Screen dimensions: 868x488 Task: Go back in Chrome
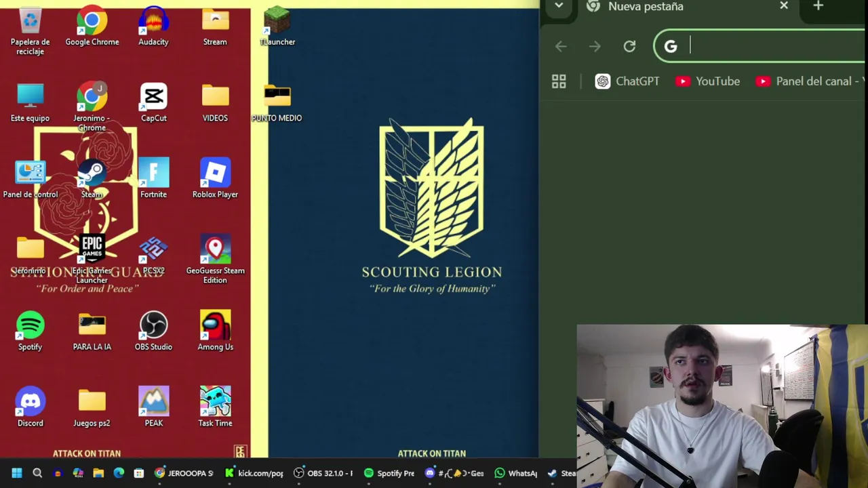[x=561, y=46]
